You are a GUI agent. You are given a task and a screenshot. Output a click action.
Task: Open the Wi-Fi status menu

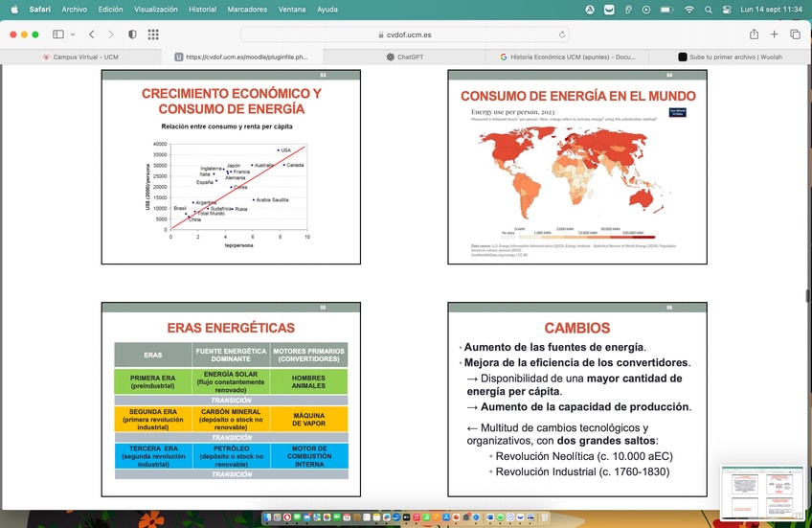[x=688, y=10]
